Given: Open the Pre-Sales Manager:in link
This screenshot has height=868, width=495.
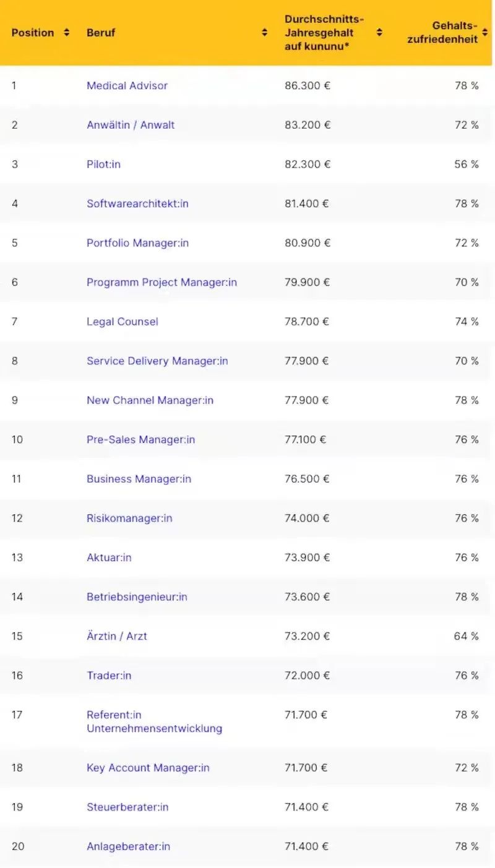Looking at the screenshot, I should [x=140, y=440].
